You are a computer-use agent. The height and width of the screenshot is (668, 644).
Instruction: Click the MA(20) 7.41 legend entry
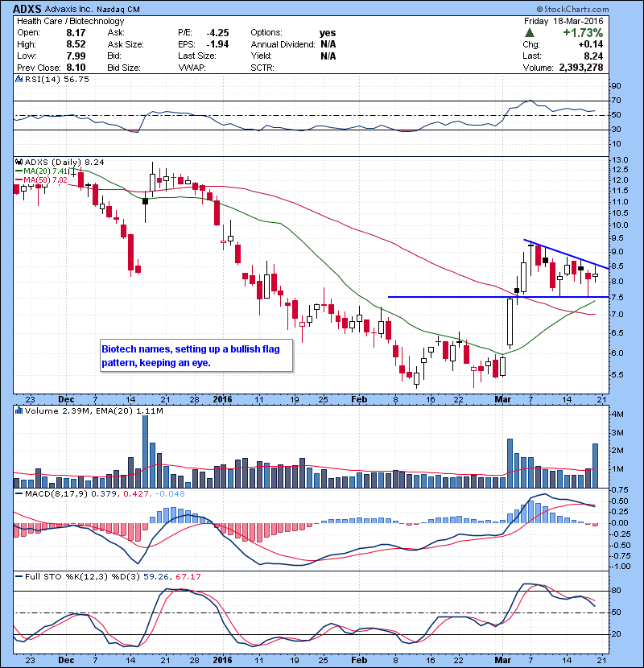tap(42, 171)
